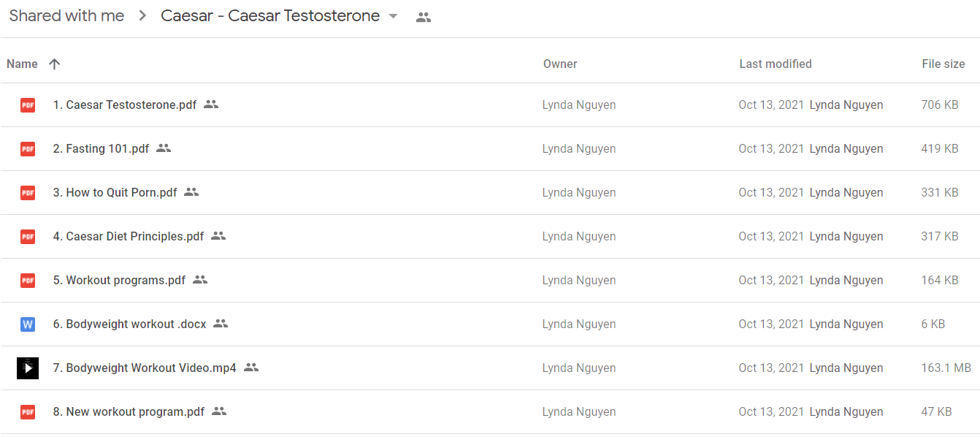The height and width of the screenshot is (437, 980).
Task: Click the PDF icon for New workout program.pdf
Action: click(28, 411)
